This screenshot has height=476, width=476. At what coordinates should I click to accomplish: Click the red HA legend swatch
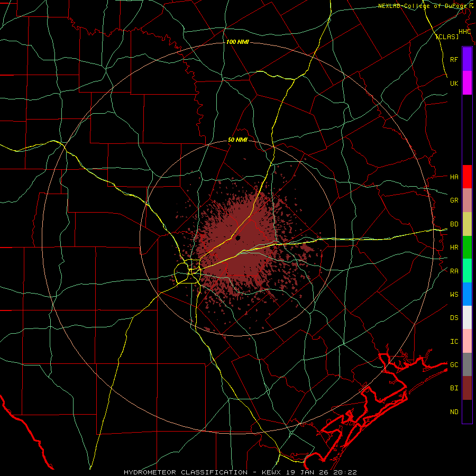[467, 177]
